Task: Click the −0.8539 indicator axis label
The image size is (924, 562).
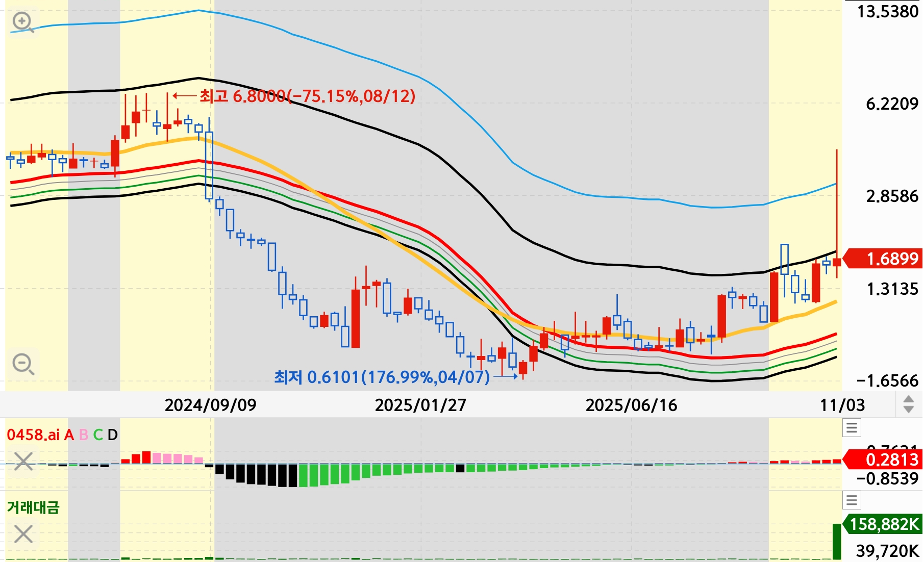Action: coord(888,478)
